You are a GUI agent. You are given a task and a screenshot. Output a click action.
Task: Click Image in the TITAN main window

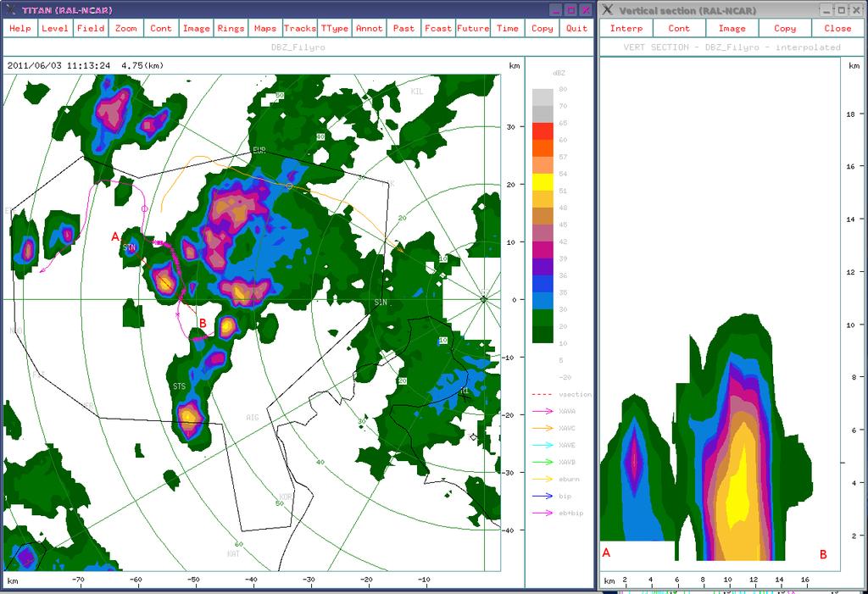(196, 28)
